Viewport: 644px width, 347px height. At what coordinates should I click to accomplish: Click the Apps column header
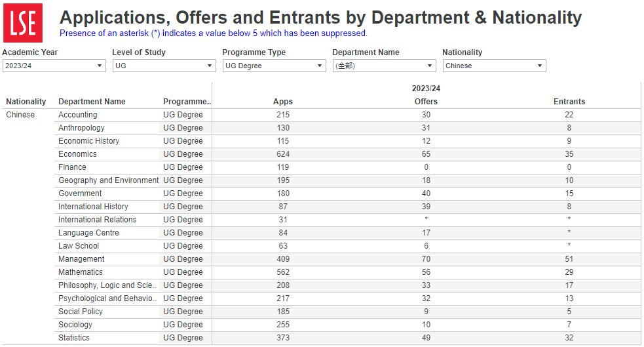point(283,102)
